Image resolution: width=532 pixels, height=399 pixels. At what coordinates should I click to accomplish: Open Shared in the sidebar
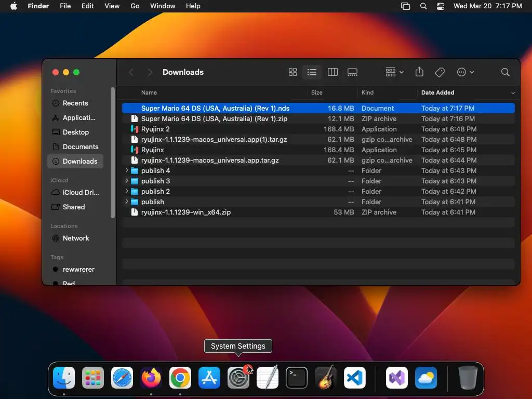click(75, 207)
